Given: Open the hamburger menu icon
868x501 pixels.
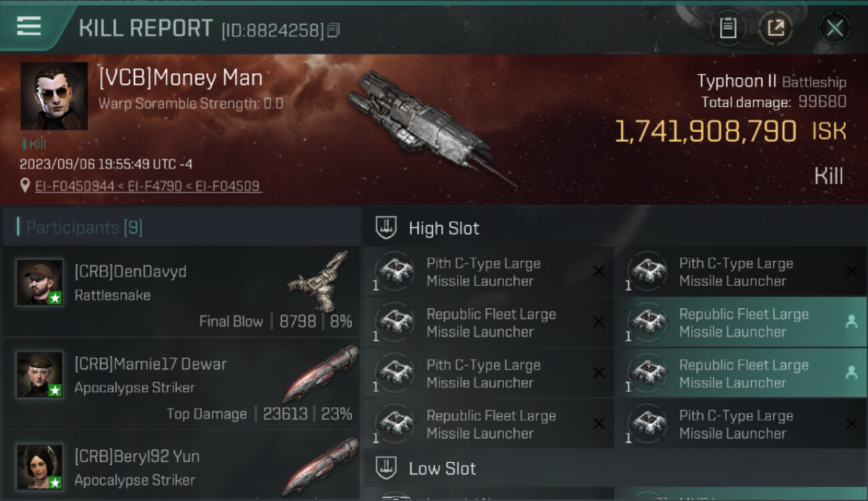Looking at the screenshot, I should point(29,26).
